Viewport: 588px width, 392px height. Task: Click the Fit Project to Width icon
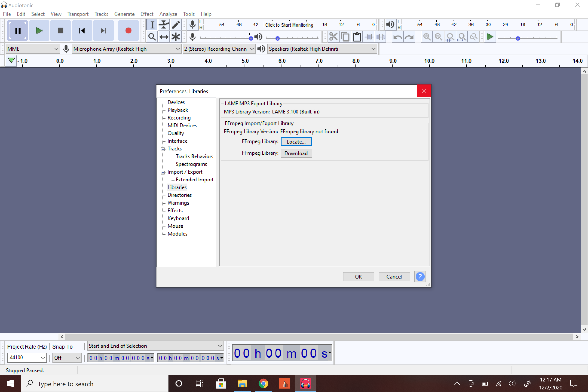pos(462,37)
